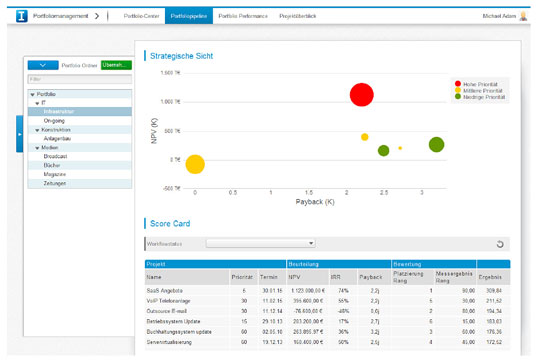The image size is (538, 363).
Task: Sort table by Termin column header
Action: pyautogui.click(x=272, y=277)
